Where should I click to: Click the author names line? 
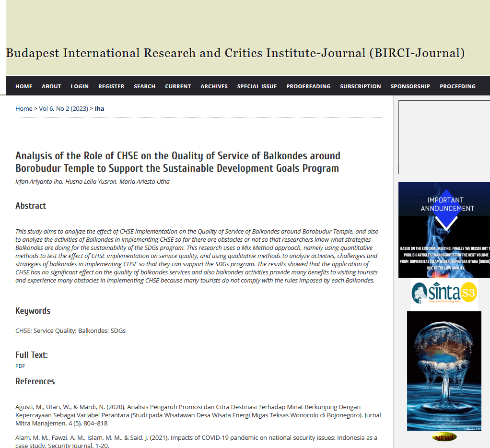tap(93, 182)
